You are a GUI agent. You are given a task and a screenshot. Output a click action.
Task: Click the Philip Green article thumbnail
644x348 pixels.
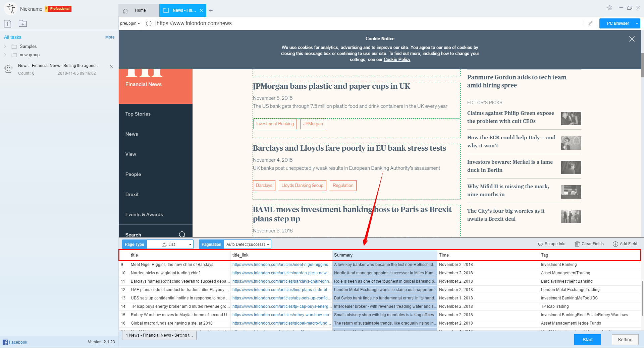coord(571,119)
